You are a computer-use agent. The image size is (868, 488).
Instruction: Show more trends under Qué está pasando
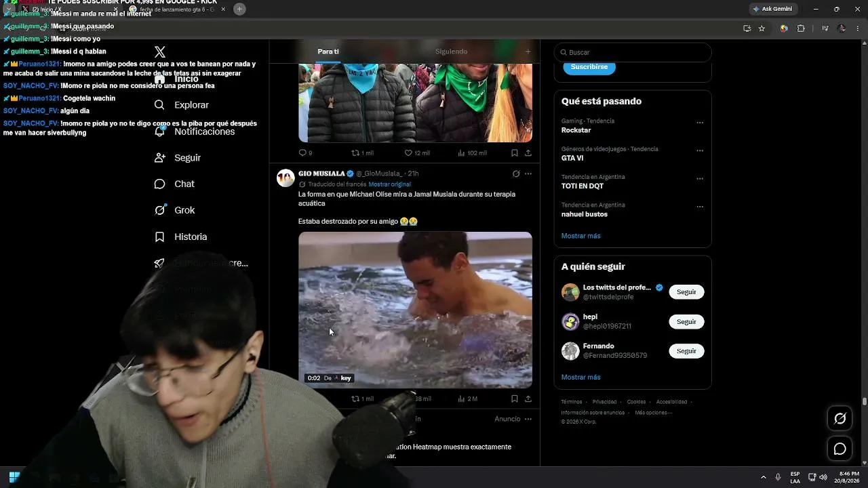580,236
